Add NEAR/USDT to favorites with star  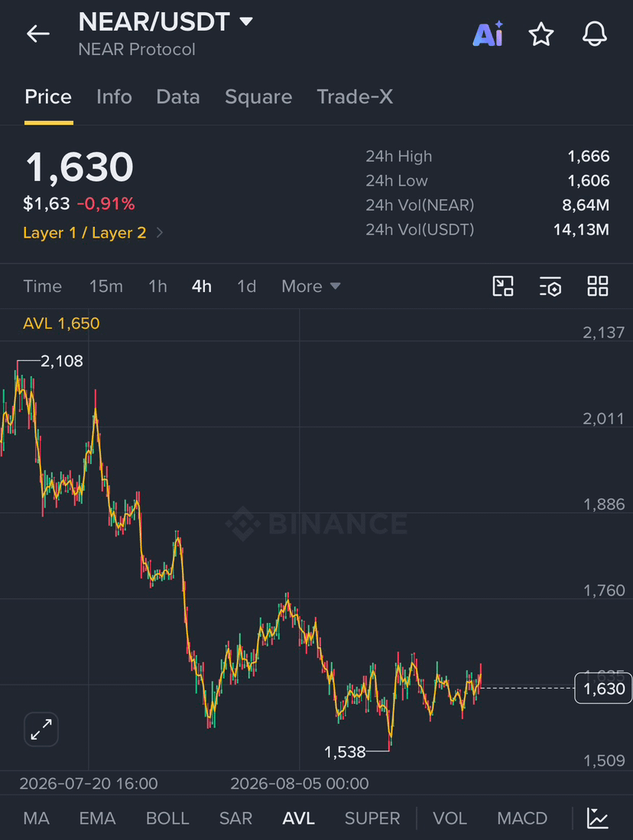pyautogui.click(x=540, y=34)
